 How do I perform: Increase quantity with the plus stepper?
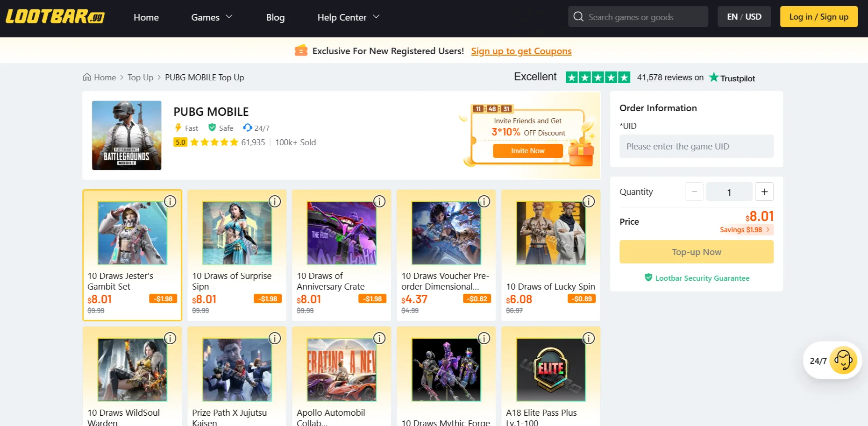coord(764,192)
